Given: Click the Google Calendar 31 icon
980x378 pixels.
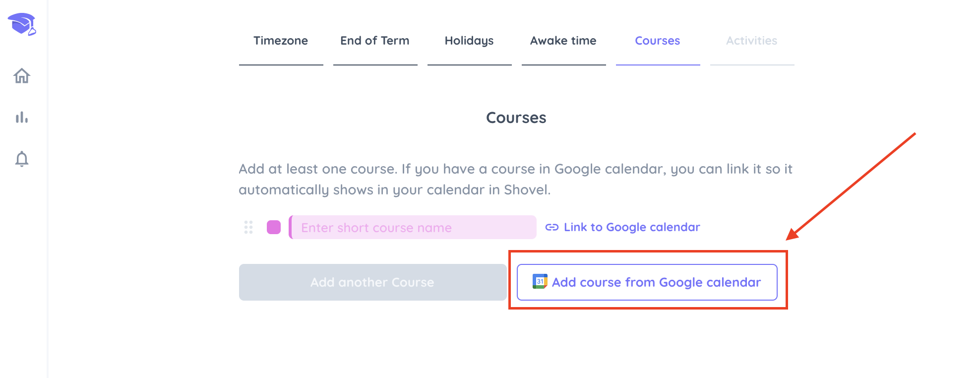Looking at the screenshot, I should click(540, 281).
